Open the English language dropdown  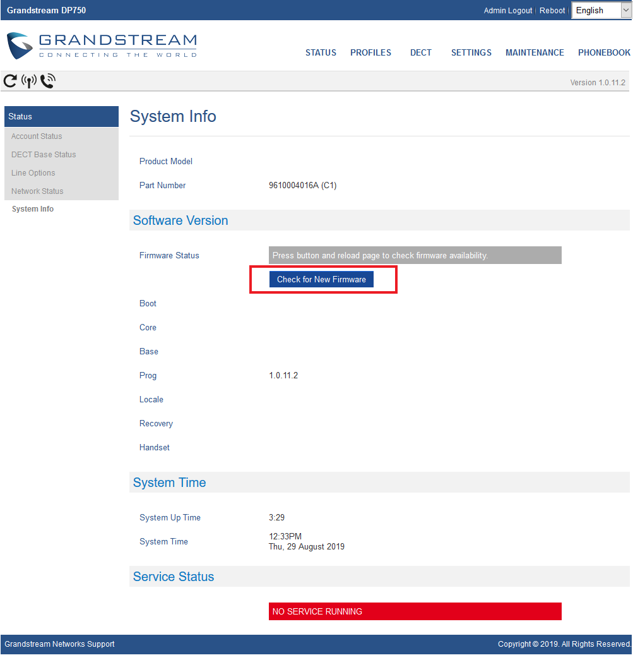[601, 10]
